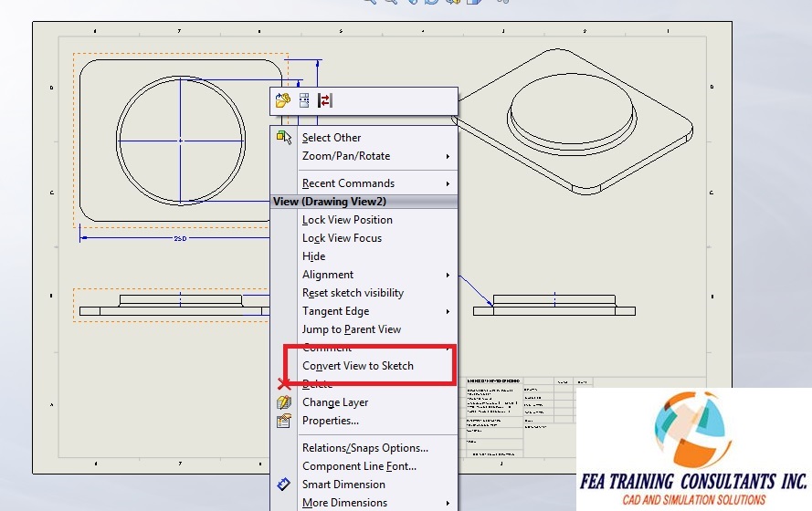Click the 250 dimension text
Viewport: 812px width, 511px height.
[x=180, y=238]
